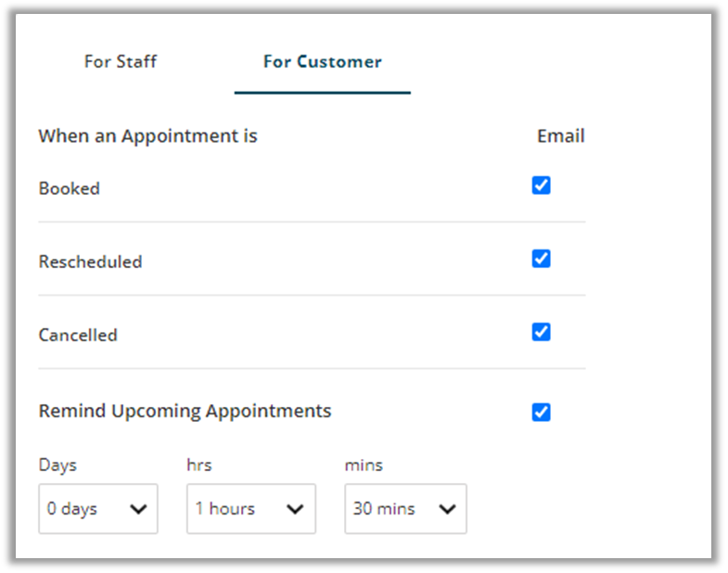Image resolution: width=728 pixels, height=573 pixels.
Task: Click the 'When an Appointment is' heading
Action: click(x=147, y=136)
